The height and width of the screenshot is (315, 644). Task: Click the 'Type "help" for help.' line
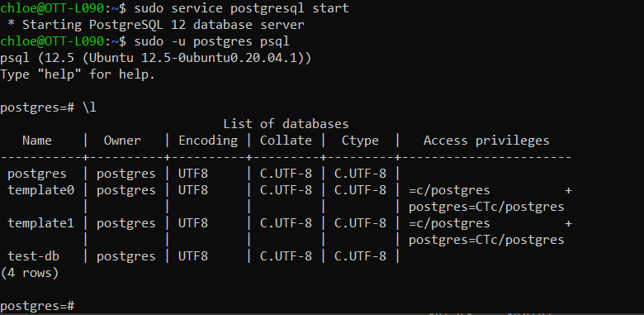78,74
